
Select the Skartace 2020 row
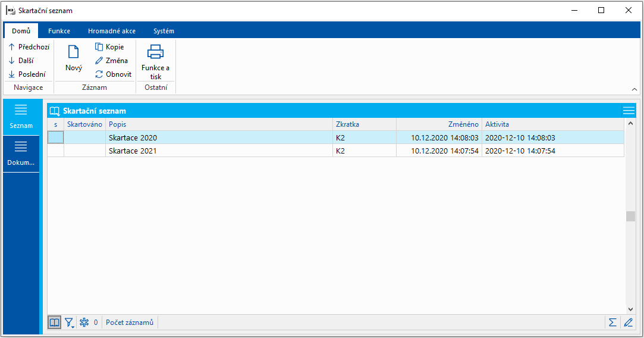335,137
